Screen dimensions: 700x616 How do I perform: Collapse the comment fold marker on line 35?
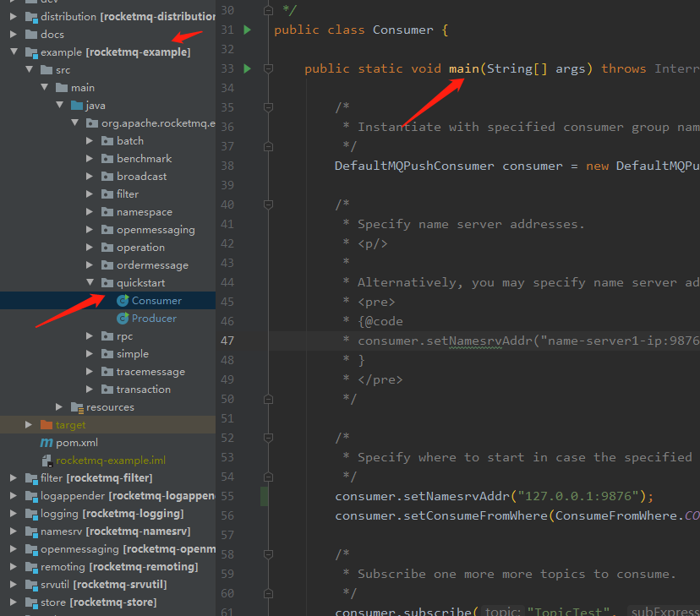[x=268, y=107]
